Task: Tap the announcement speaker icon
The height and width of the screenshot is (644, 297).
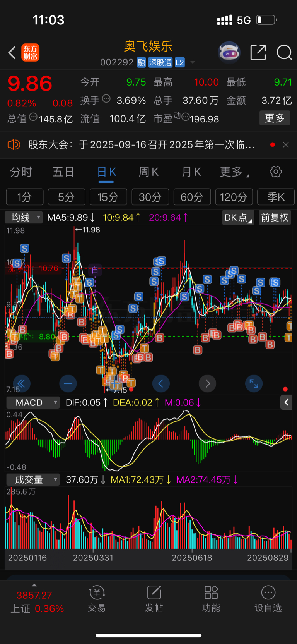Action: pyautogui.click(x=14, y=145)
